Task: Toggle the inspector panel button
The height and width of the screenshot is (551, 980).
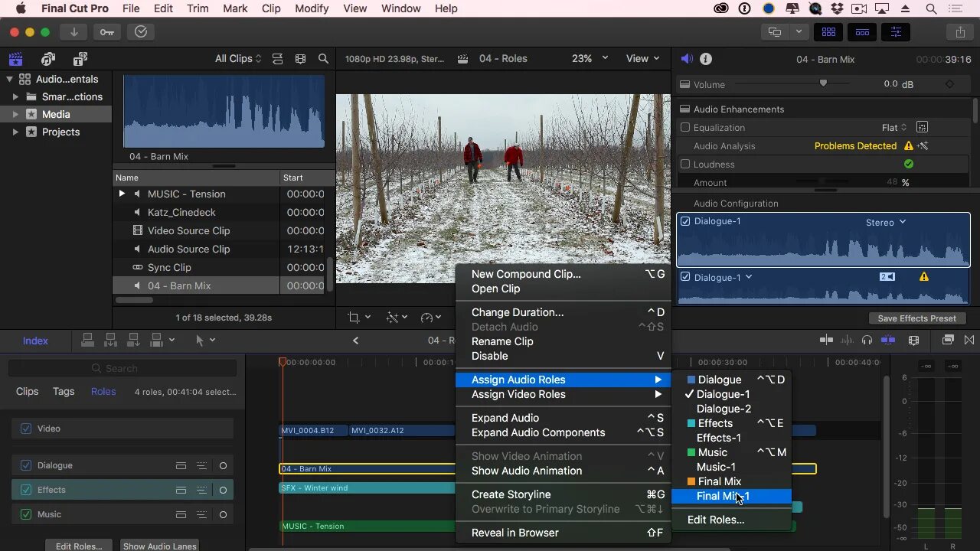Action: pyautogui.click(x=896, y=32)
